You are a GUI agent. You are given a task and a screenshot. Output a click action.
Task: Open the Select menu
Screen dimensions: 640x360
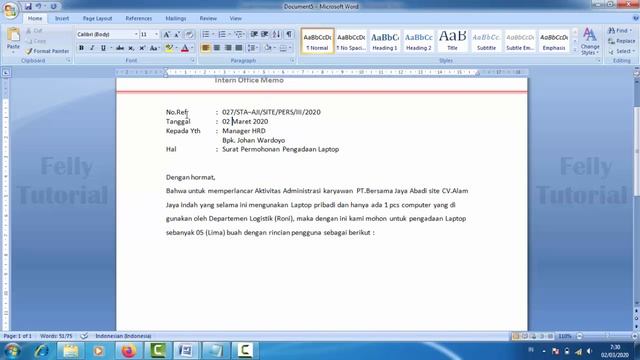click(x=620, y=51)
